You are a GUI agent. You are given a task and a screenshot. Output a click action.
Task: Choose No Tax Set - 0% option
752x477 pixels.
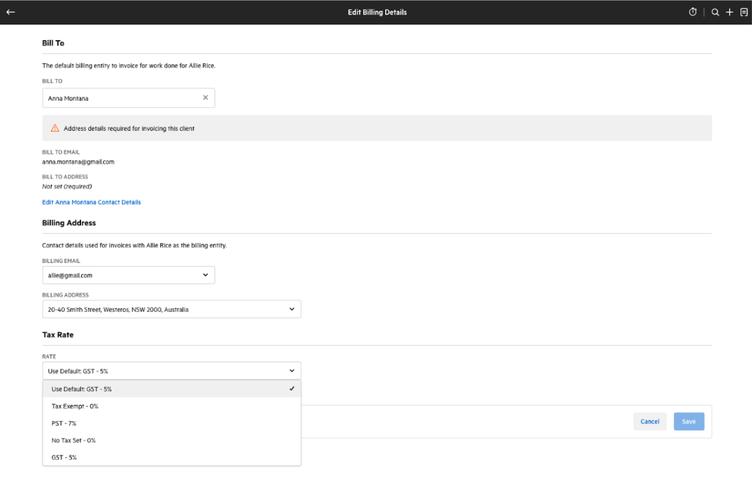172,440
